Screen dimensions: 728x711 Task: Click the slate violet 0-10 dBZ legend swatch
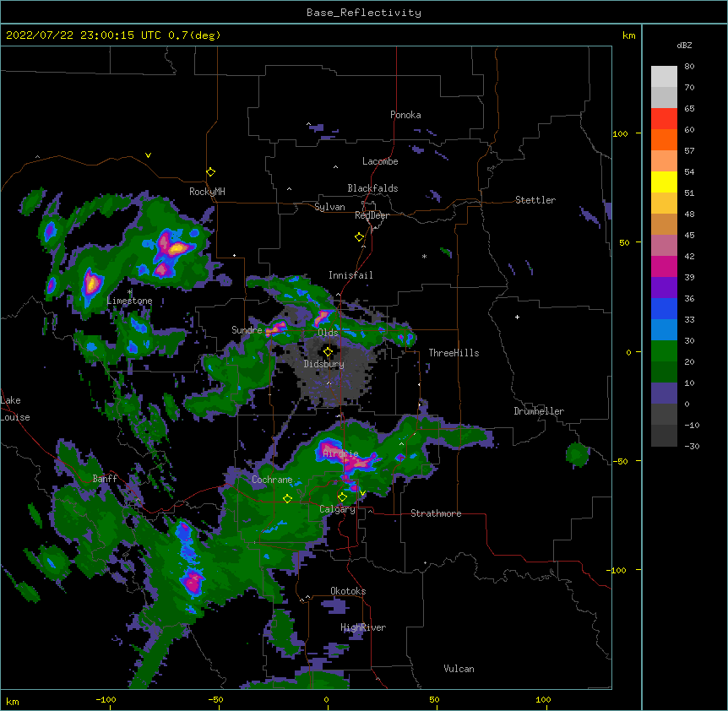pyautogui.click(x=664, y=393)
